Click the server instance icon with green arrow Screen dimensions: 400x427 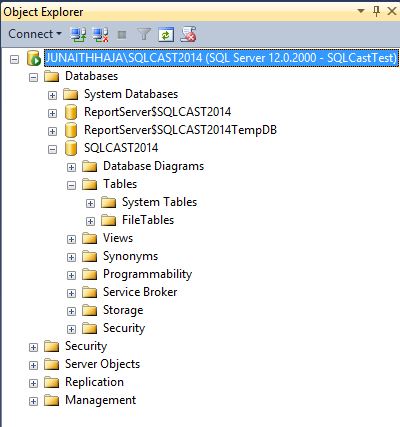pos(33,58)
